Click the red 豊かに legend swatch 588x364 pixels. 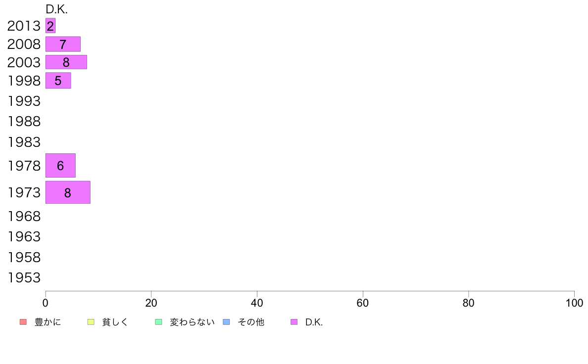pos(23,322)
